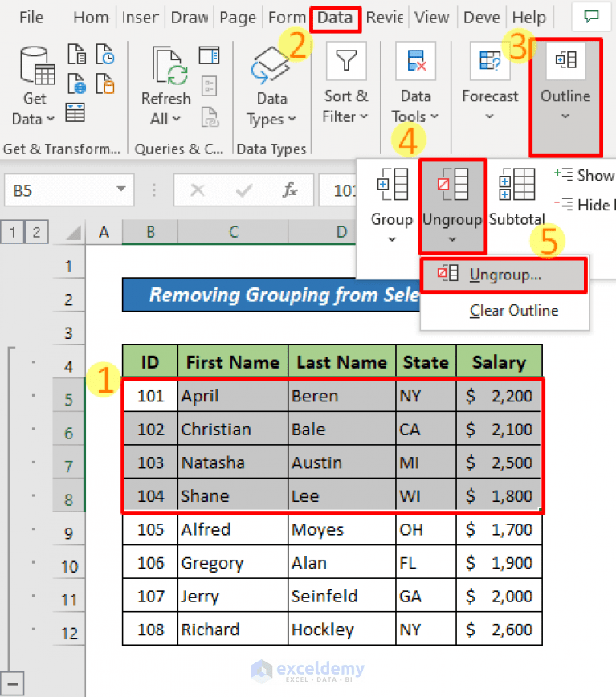Click the Properties icon
The height and width of the screenshot is (697, 616).
point(210,86)
